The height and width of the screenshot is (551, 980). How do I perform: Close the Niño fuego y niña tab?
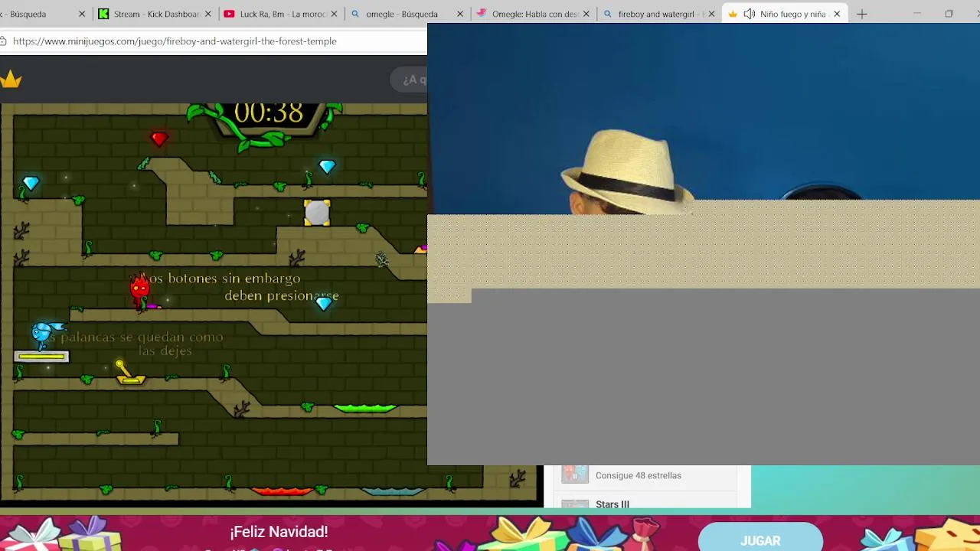point(837,14)
